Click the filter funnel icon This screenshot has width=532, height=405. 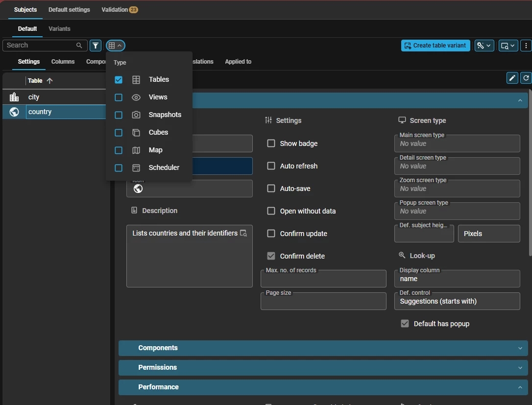(96, 46)
